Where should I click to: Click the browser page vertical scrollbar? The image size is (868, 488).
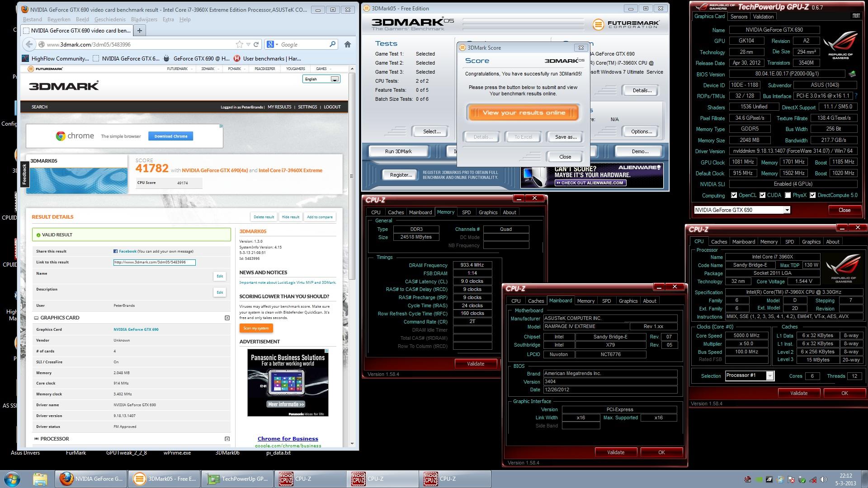352,176
